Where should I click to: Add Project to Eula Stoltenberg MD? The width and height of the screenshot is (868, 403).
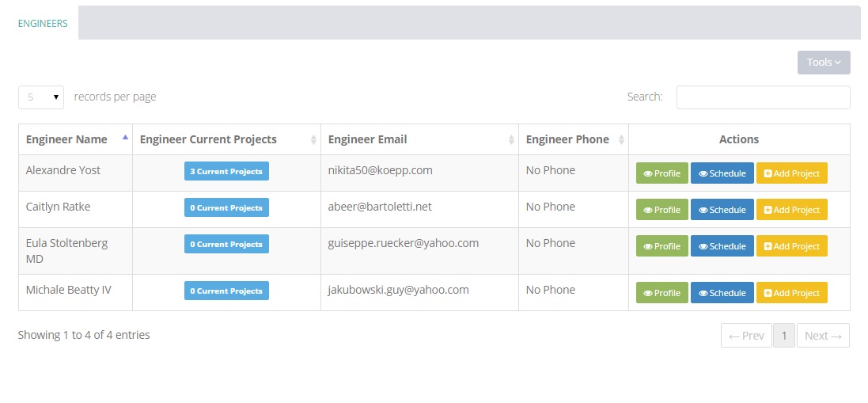pyautogui.click(x=791, y=246)
